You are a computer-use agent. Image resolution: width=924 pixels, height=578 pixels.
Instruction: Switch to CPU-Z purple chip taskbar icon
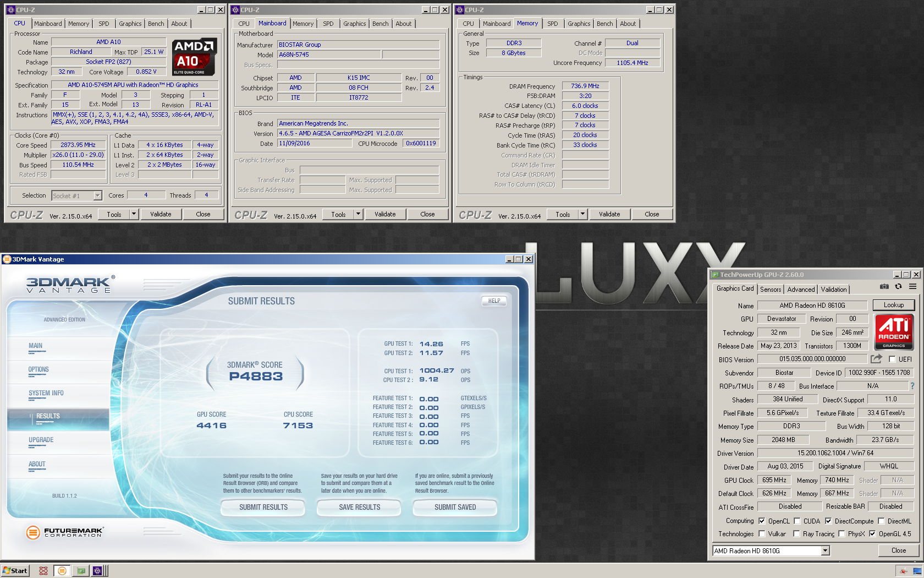tap(97, 571)
